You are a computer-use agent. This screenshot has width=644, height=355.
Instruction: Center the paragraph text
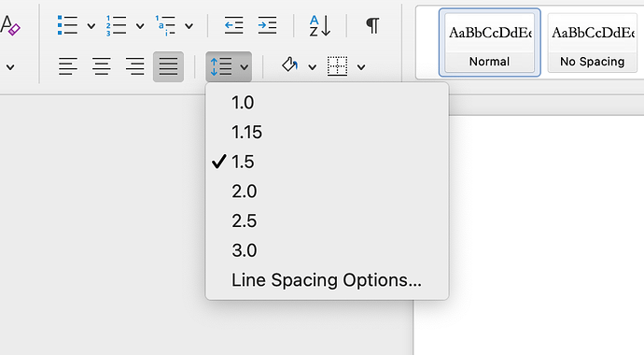pyautogui.click(x=101, y=66)
